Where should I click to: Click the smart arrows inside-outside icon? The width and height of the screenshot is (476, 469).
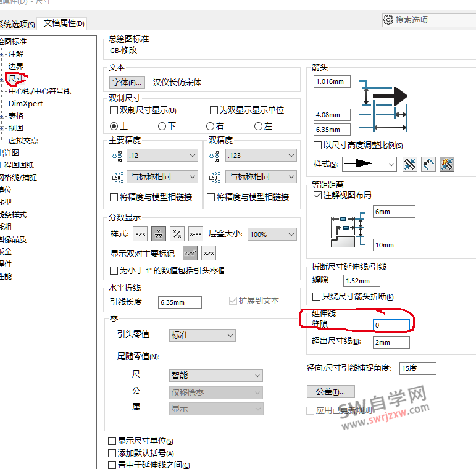click(410, 164)
